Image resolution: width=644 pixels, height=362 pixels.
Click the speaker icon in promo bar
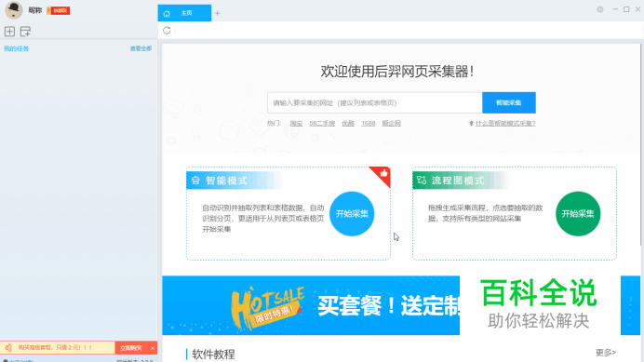8,348
